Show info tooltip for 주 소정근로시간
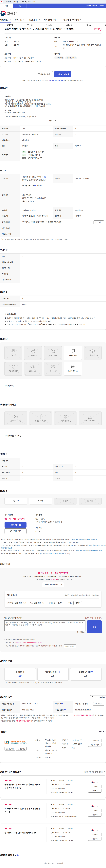The height and width of the screenshot is (868, 106). [x=35, y=185]
